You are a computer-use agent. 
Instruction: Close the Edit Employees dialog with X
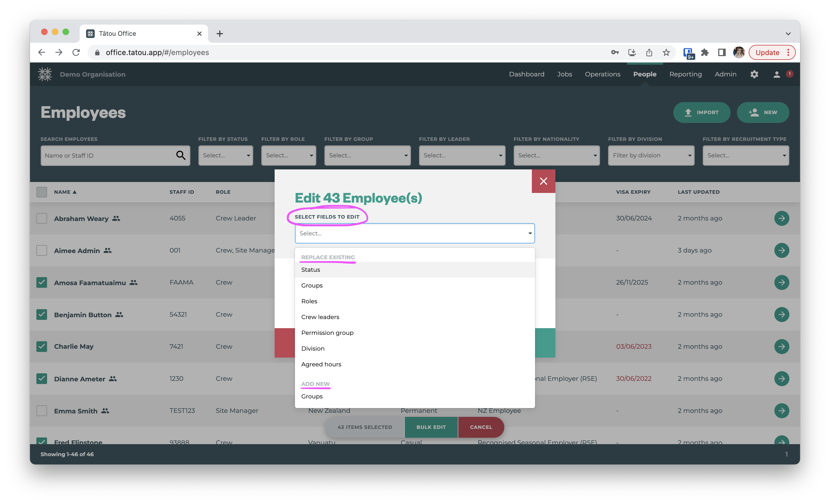543,181
